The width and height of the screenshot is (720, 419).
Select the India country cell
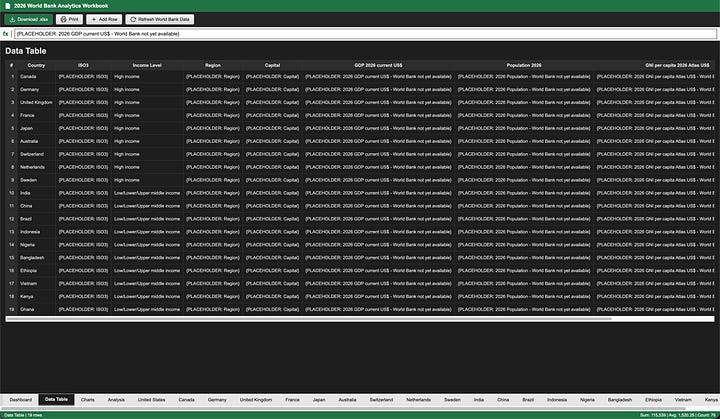click(37, 193)
